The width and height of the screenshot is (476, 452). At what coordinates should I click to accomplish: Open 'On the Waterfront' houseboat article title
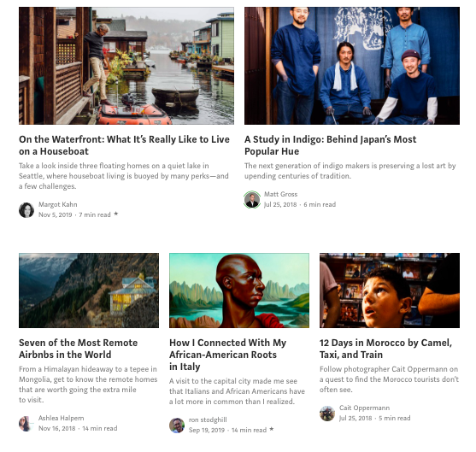coord(124,145)
